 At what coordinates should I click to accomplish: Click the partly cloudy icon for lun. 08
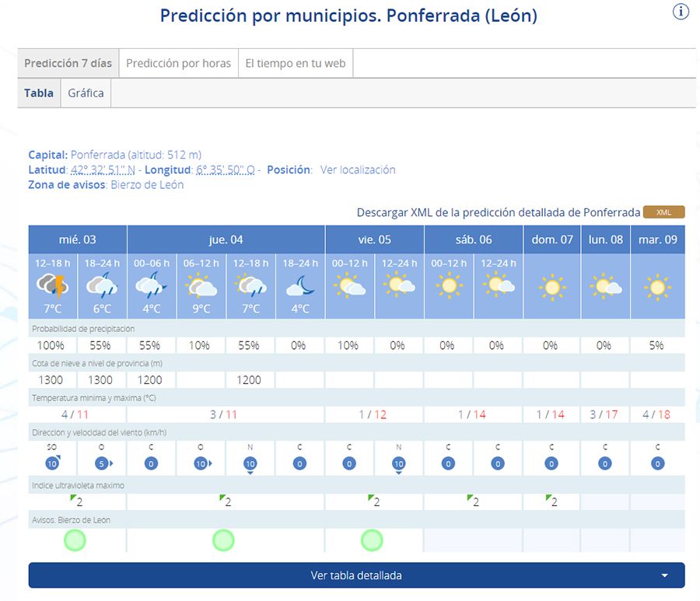tap(604, 287)
